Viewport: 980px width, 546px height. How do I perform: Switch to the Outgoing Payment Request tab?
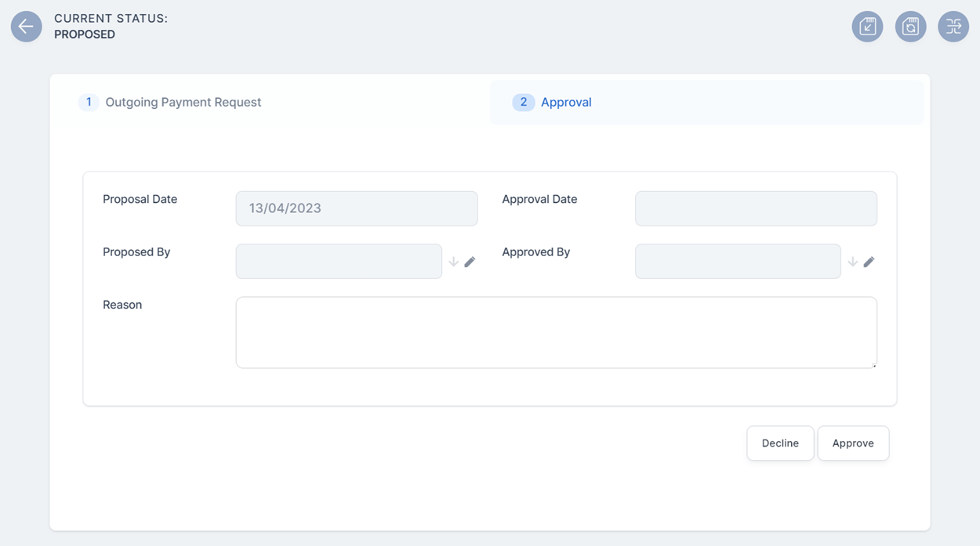183,102
